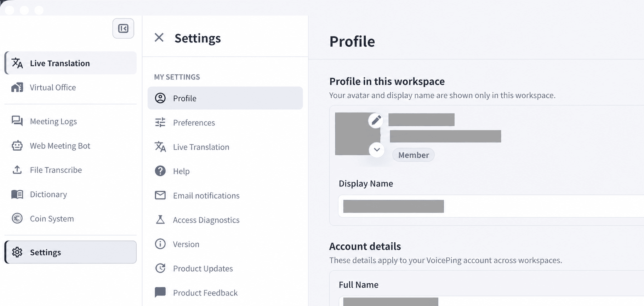Click the profile avatar image
644x306 pixels.
(357, 134)
